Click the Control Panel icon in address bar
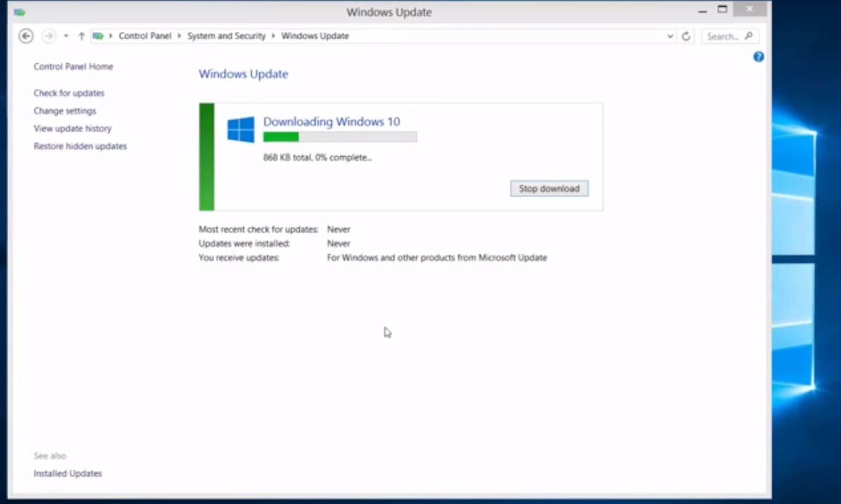The width and height of the screenshot is (841, 504). coord(98,36)
